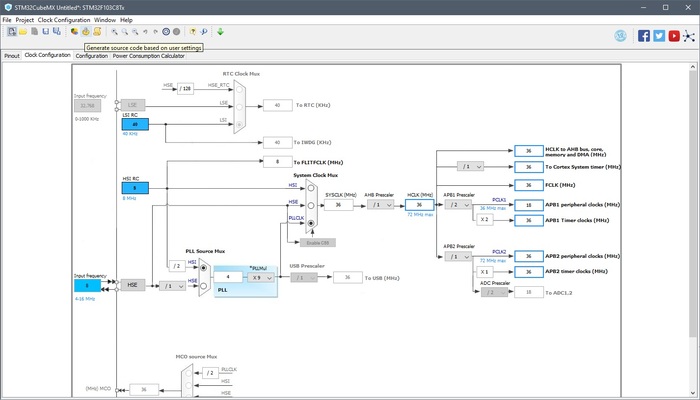Select PLLCLK in System Clock Mux
This screenshot has height=400, width=700.
point(311,223)
